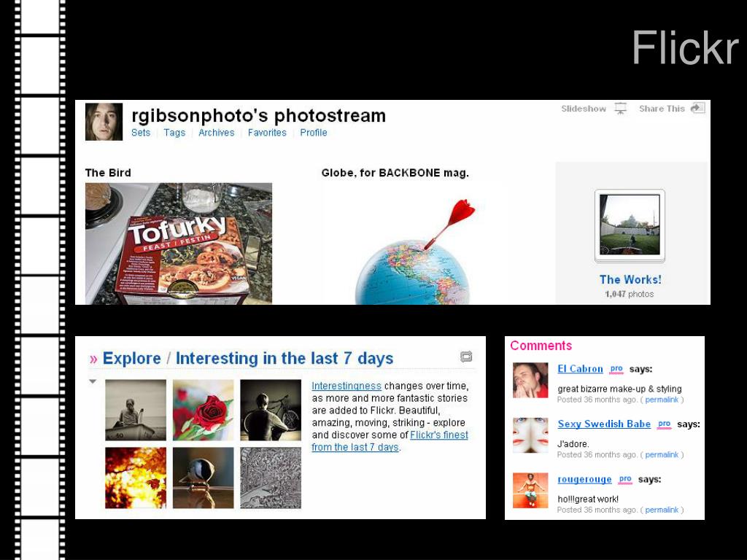Open the red rose thumbnail

(204, 410)
